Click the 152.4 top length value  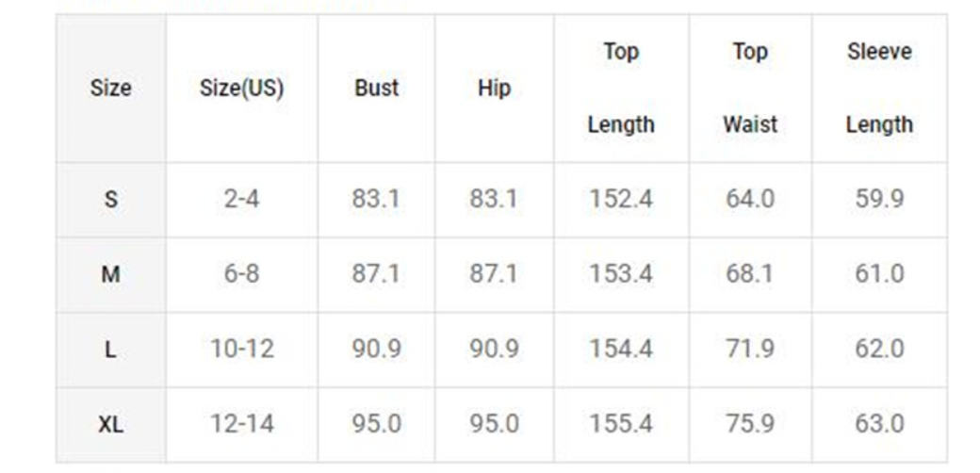tap(621, 200)
